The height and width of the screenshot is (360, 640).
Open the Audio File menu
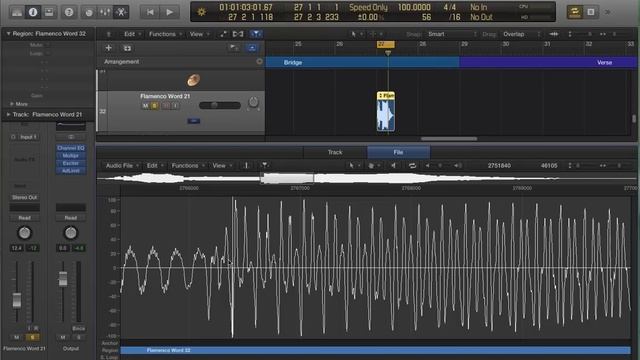coord(122,165)
